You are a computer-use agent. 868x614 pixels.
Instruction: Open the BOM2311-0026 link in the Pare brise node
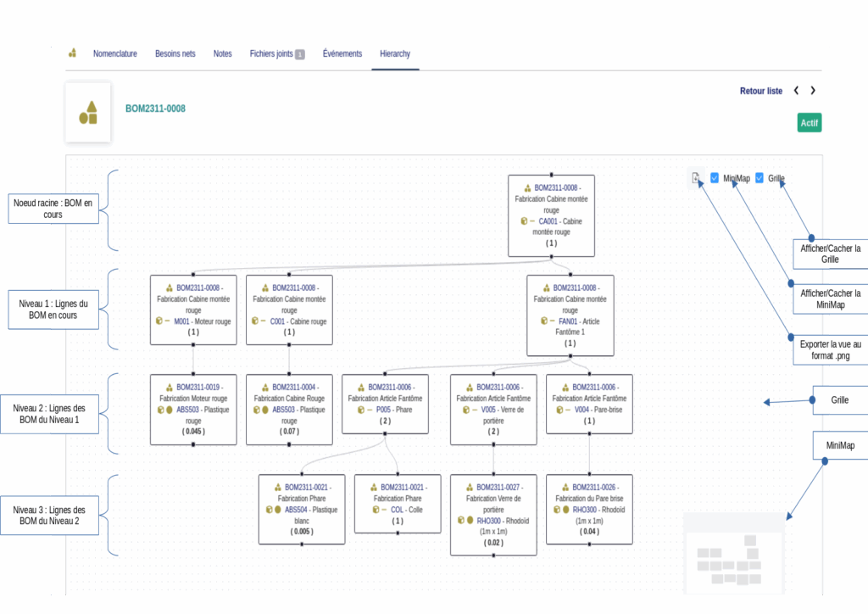(x=596, y=488)
